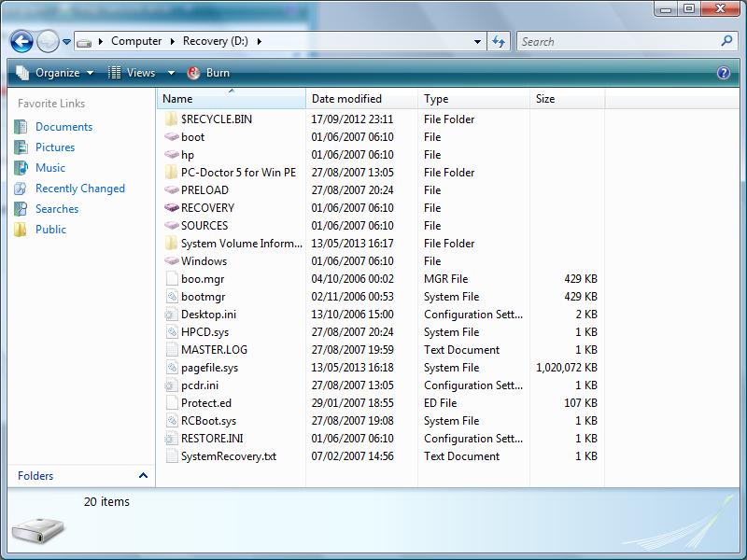Click the Forward navigation arrow
This screenshot has height=560, width=747.
pos(49,41)
